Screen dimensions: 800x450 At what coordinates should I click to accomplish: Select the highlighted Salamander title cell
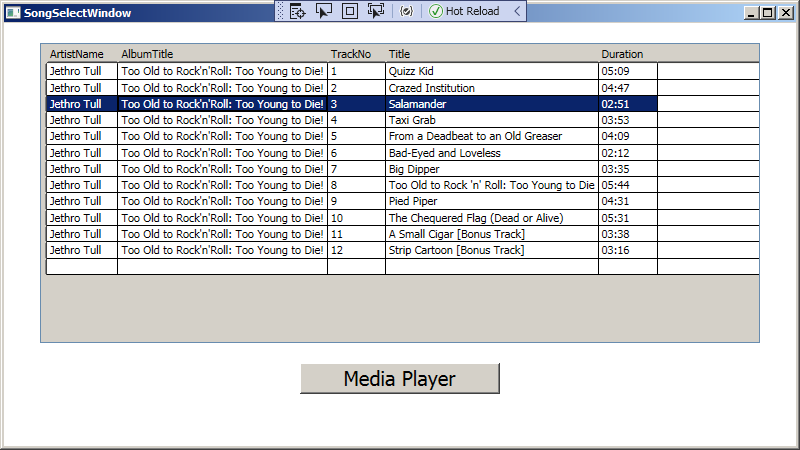(492, 104)
